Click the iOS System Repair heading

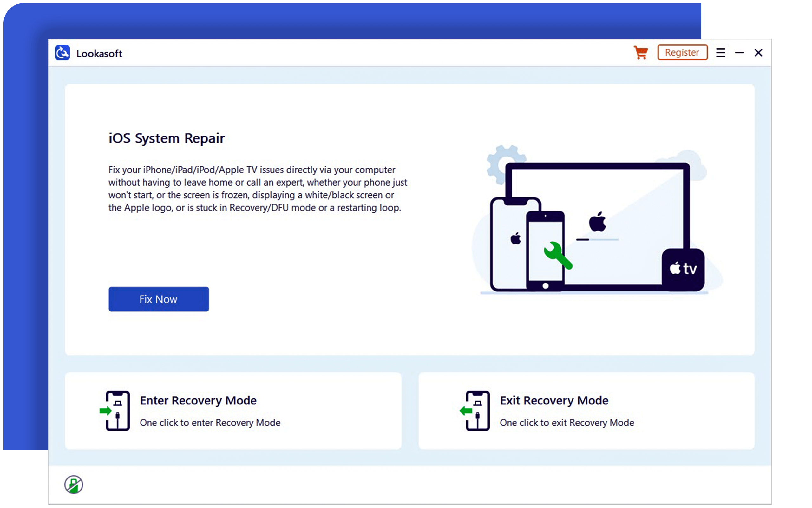[167, 138]
